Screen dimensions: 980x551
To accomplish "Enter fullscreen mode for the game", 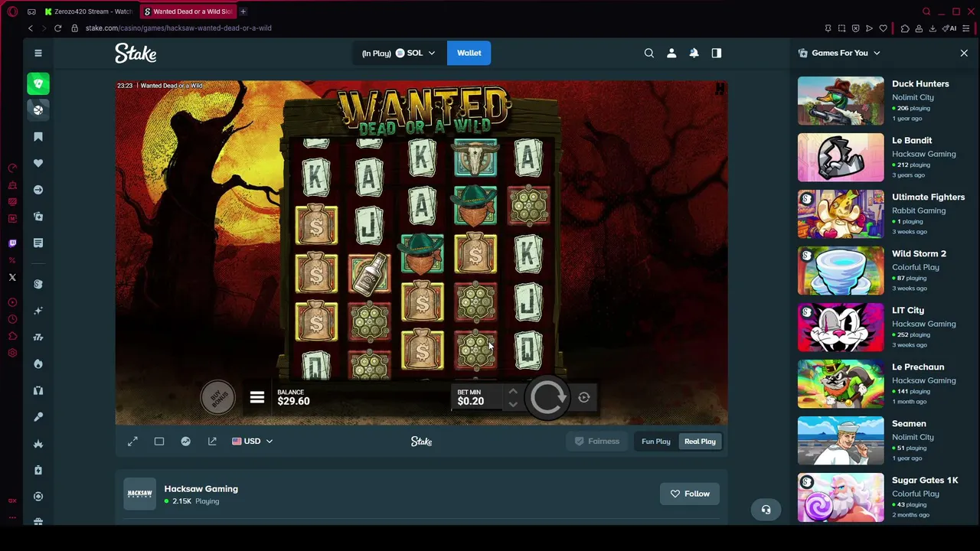I will coord(132,442).
